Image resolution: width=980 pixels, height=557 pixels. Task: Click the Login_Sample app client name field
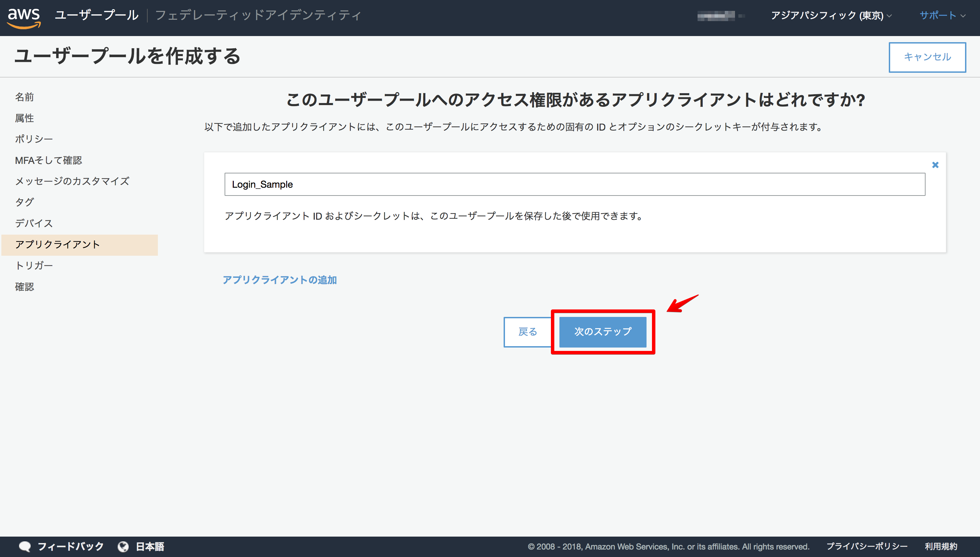[575, 184]
